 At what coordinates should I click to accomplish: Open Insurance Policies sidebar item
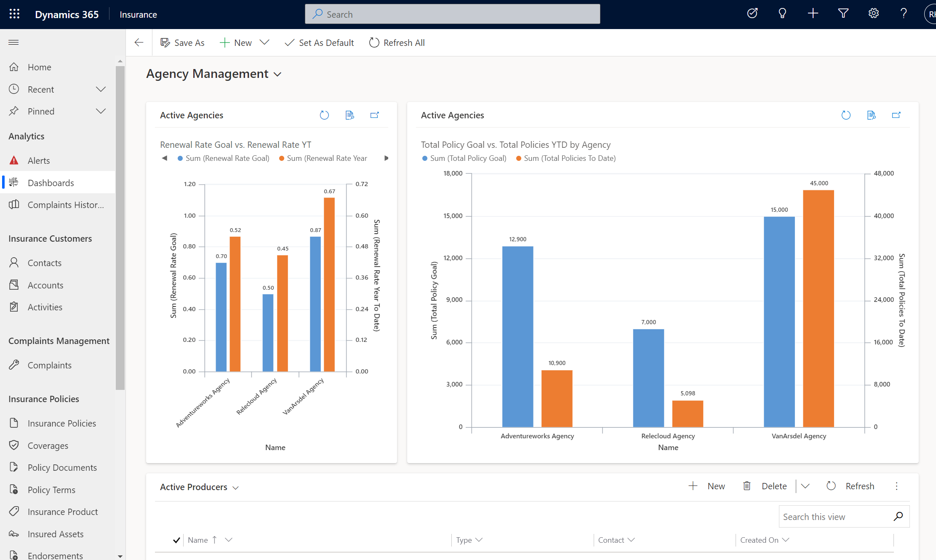[58, 423]
